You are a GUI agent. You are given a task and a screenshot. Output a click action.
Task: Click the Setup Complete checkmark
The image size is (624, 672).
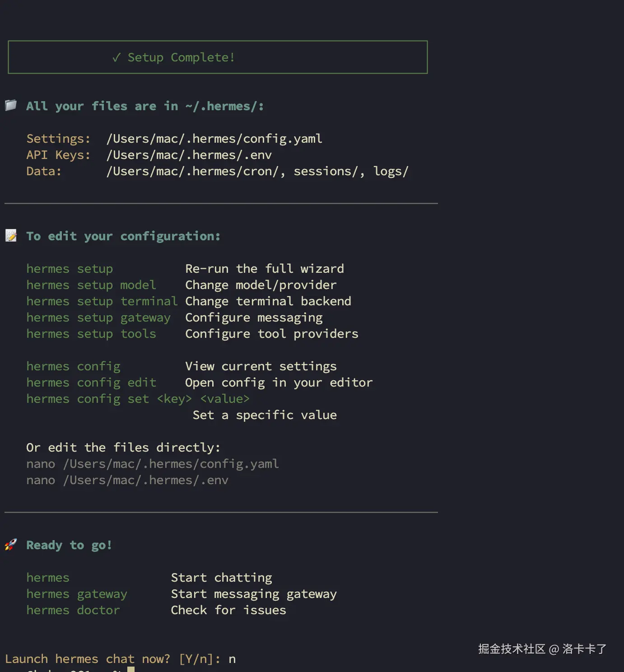point(116,57)
